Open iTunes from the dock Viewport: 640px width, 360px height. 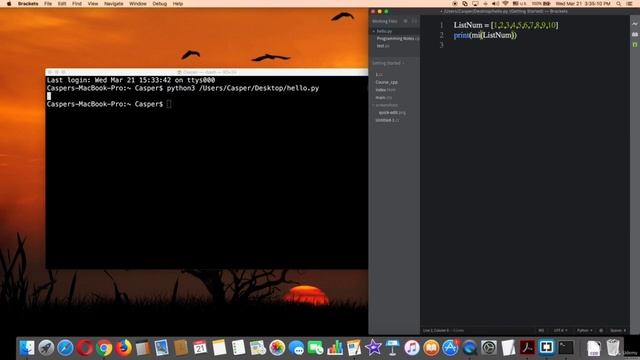(412, 348)
